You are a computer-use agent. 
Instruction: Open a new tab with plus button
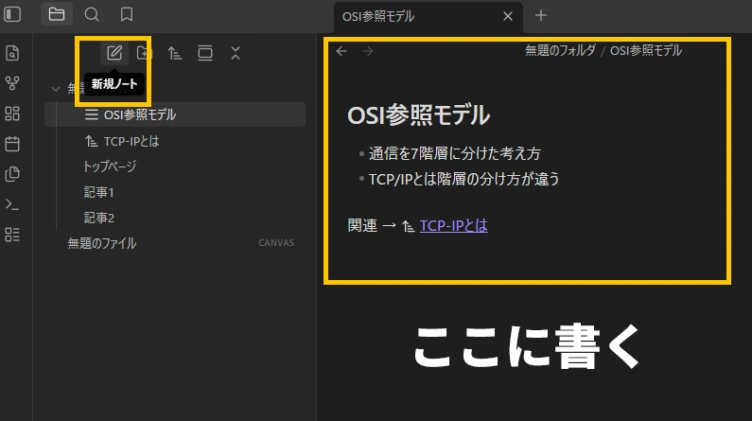[541, 15]
